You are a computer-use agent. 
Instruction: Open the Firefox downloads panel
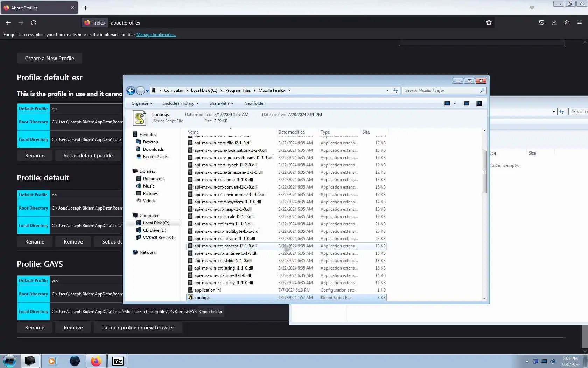tap(554, 23)
